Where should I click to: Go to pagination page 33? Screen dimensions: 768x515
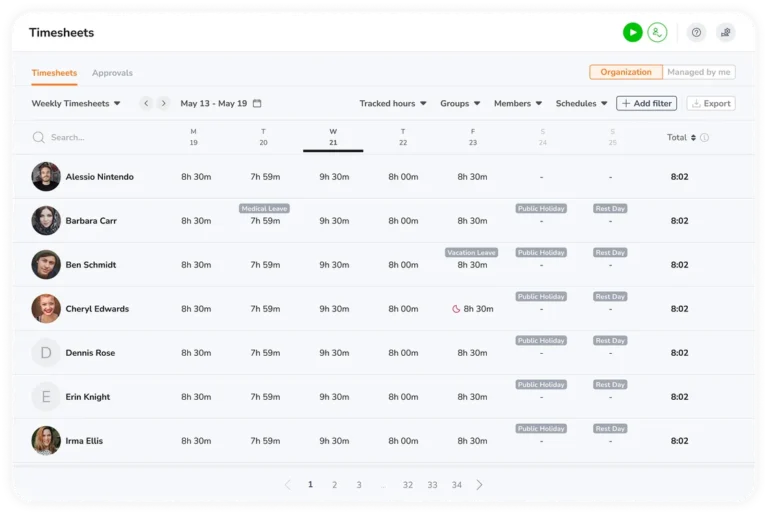point(432,485)
